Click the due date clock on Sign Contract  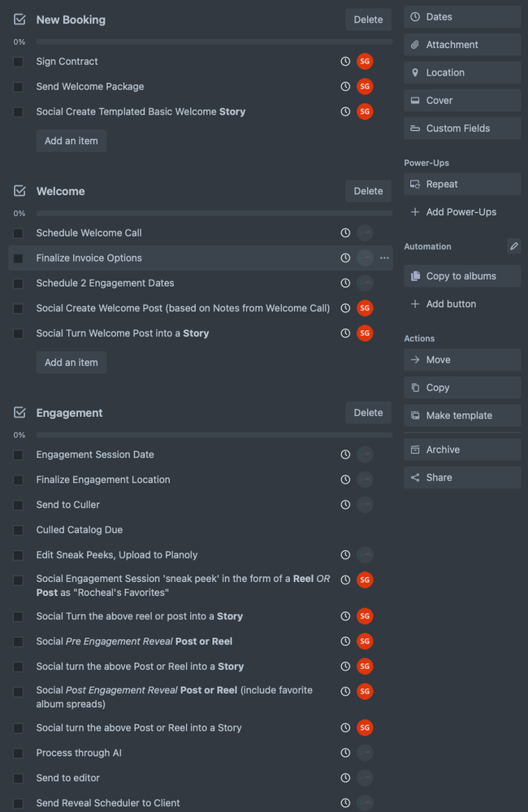(x=345, y=62)
